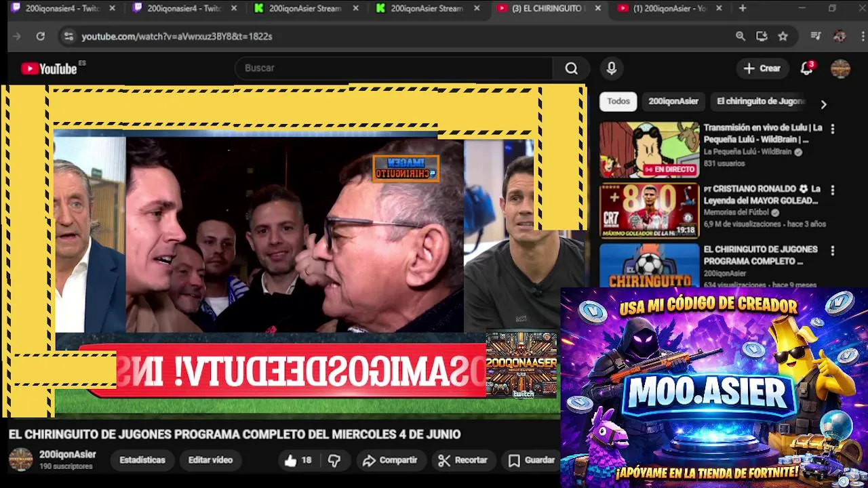Click the youtube.com address bar URL
Image resolution: width=868 pixels, height=488 pixels.
click(x=177, y=37)
